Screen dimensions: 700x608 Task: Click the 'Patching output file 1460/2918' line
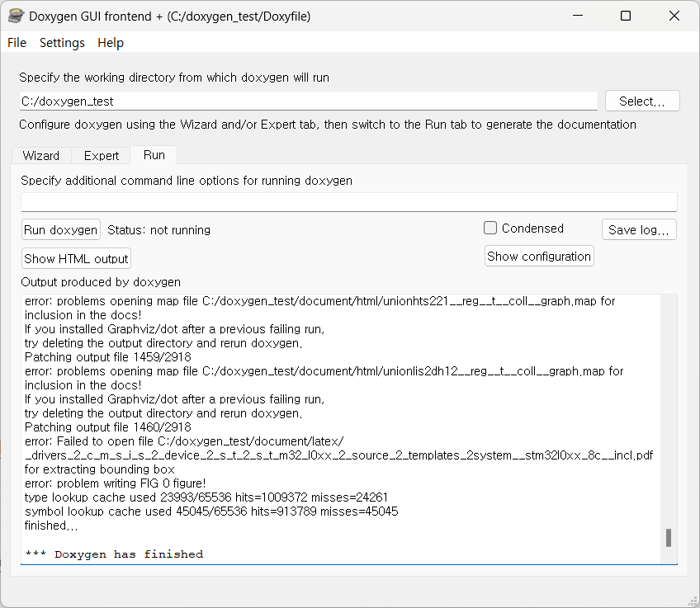click(x=107, y=427)
